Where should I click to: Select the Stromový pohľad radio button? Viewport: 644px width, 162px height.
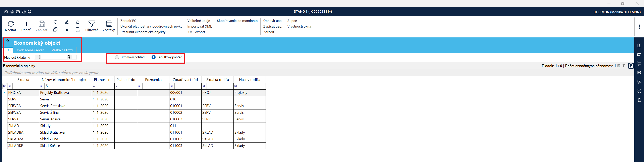(x=117, y=57)
